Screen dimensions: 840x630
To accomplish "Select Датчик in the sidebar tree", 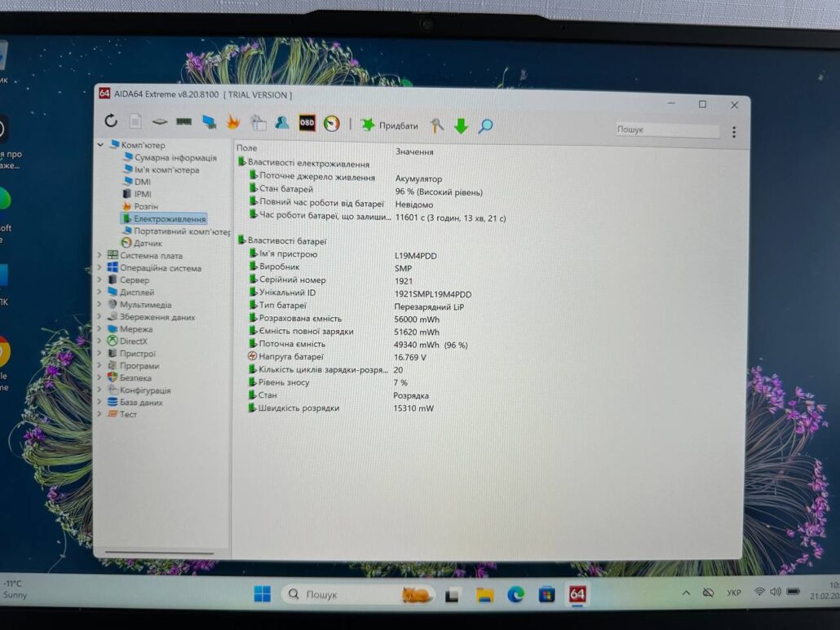I will (x=148, y=243).
